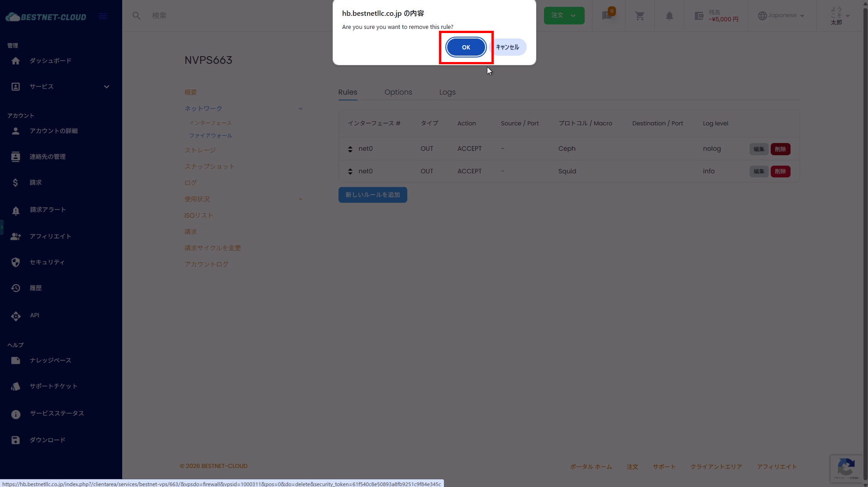Viewport: 868px width, 487px height.
Task: Delete the Squid firewall rule
Action: [780, 172]
